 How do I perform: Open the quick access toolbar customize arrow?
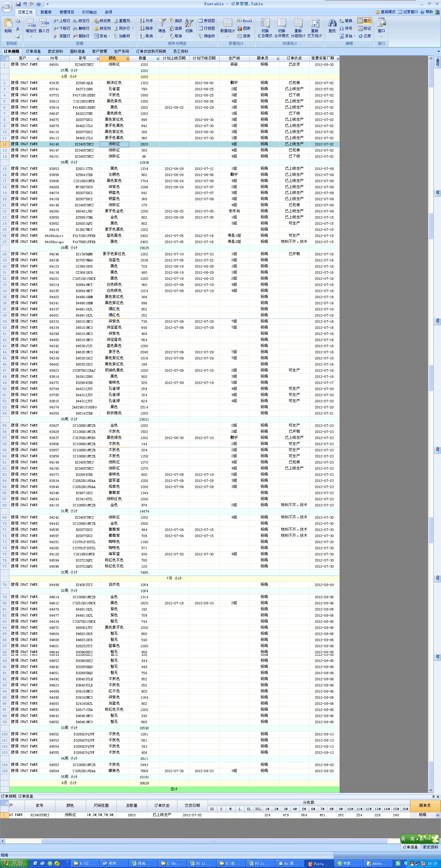(x=47, y=4)
